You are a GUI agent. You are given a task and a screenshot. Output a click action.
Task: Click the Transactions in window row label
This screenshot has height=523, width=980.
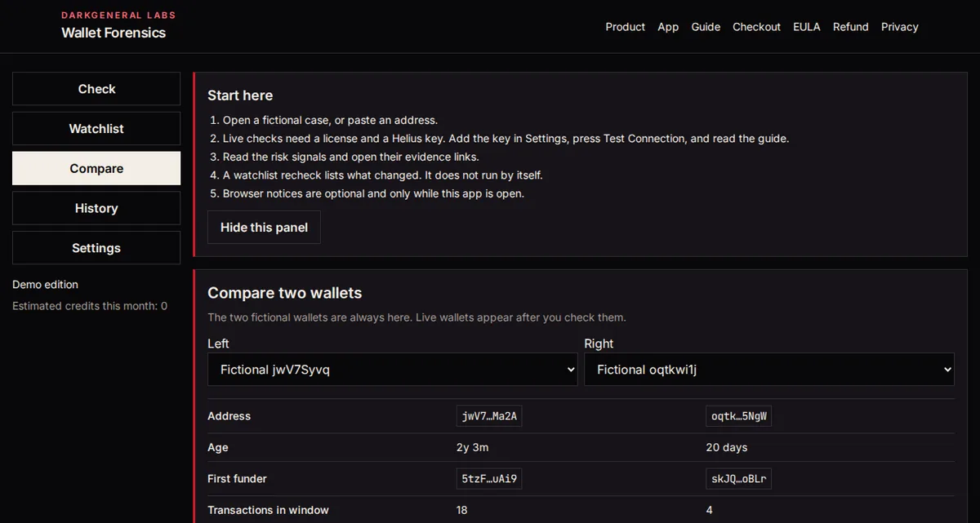[268, 510]
